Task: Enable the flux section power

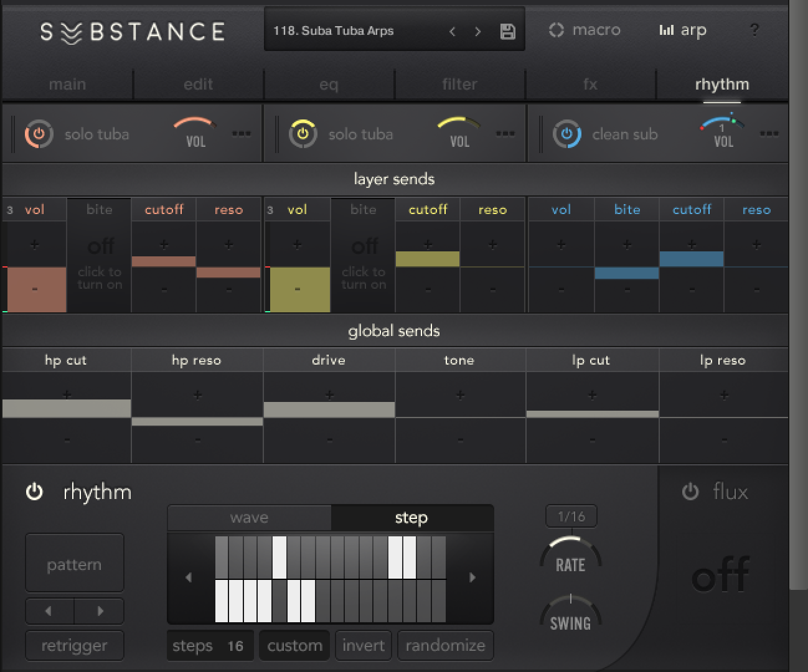Action: (690, 492)
